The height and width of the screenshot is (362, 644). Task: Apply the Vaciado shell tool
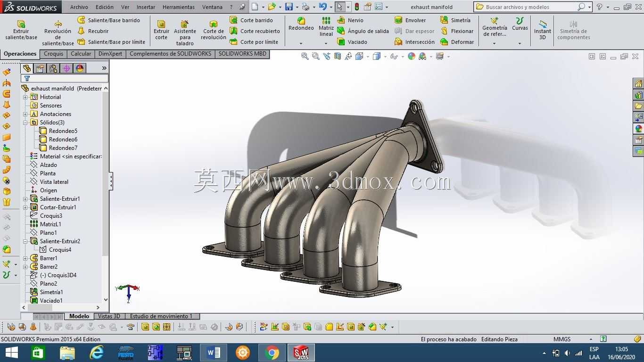pyautogui.click(x=352, y=42)
